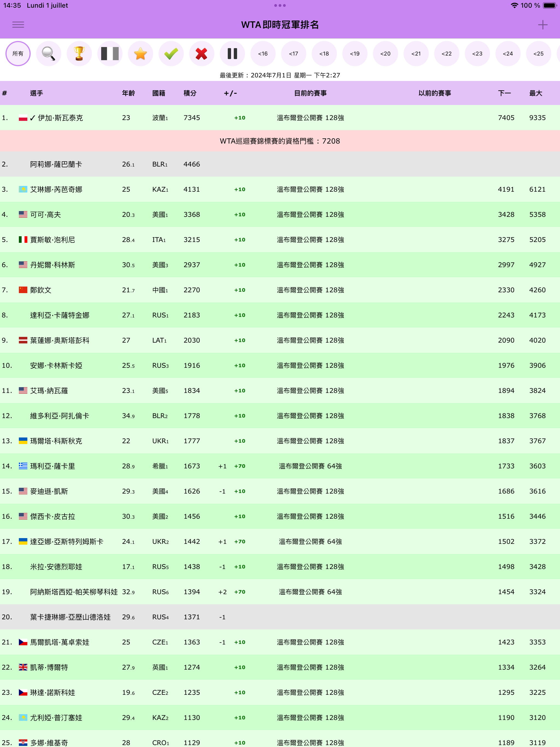Screen dimensions: 560x747
Task: Filter players under age 24
Action: coord(508,54)
